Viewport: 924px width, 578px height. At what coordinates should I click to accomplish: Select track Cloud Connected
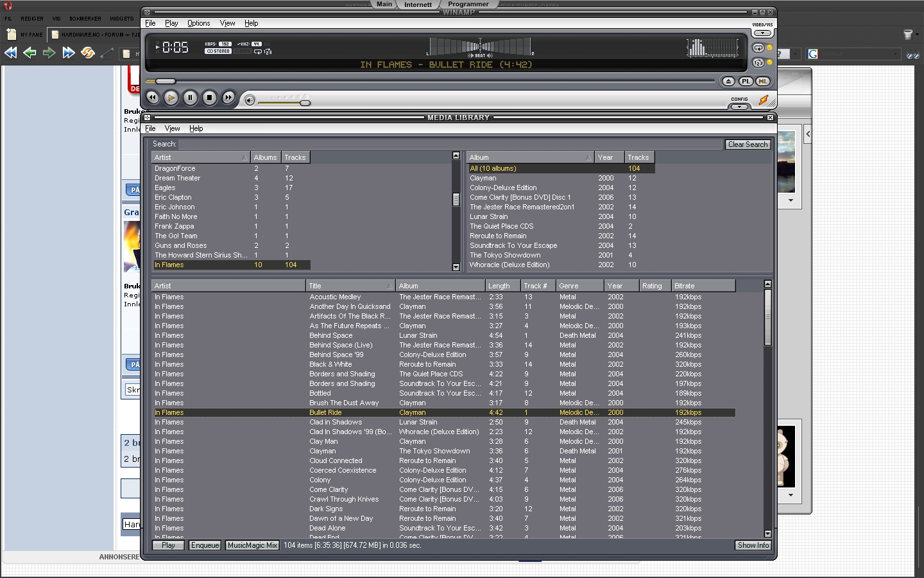(443, 460)
